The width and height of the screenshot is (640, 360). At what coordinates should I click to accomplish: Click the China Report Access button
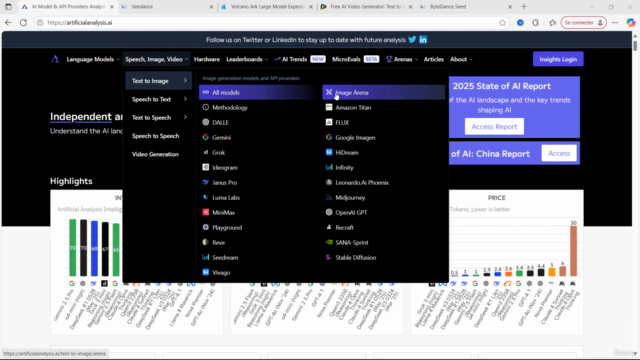pyautogui.click(x=559, y=153)
